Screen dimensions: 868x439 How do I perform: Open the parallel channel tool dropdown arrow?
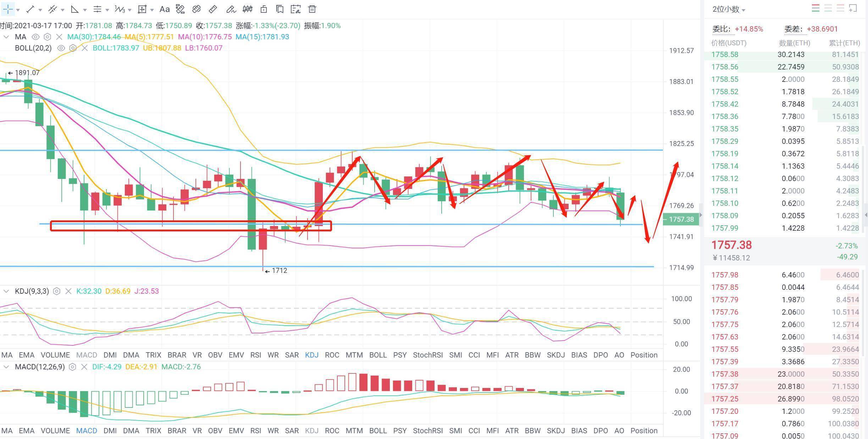(x=62, y=10)
